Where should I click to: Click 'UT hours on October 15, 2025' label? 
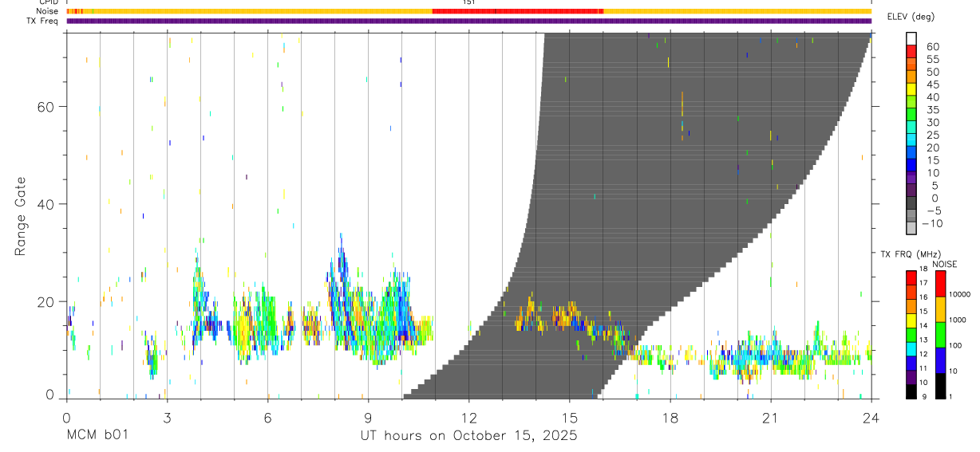[x=468, y=436]
